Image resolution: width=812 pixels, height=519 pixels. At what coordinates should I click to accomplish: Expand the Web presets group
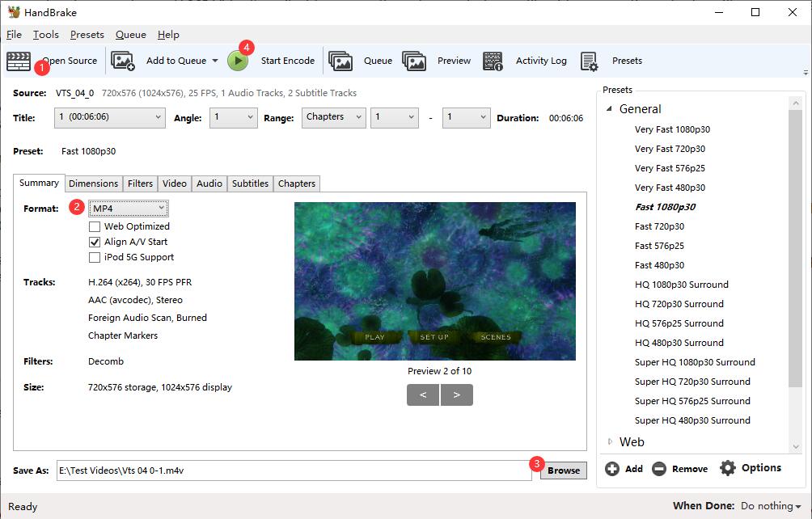[x=610, y=442]
